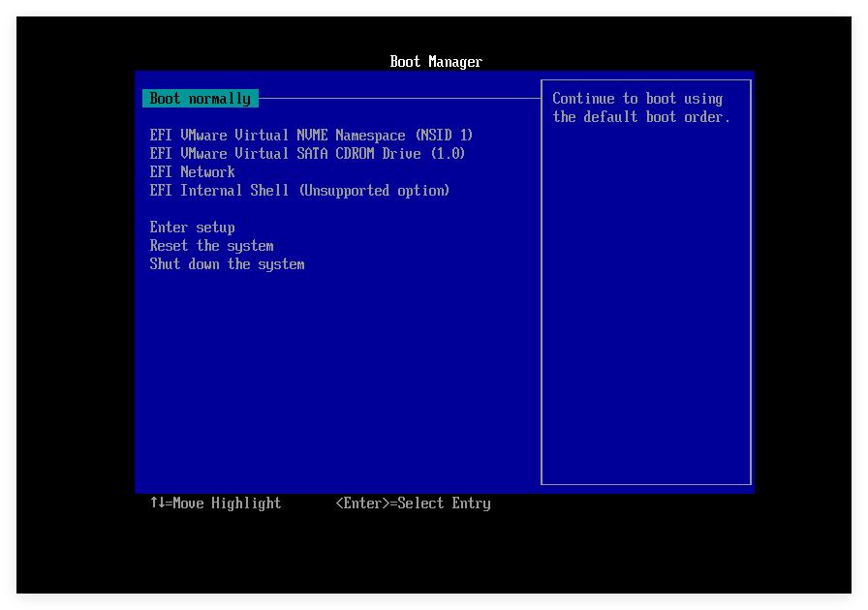The width and height of the screenshot is (868, 610).
Task: Boot from EFI VMware Virtual SATA CDROM Drive
Action: [307, 154]
